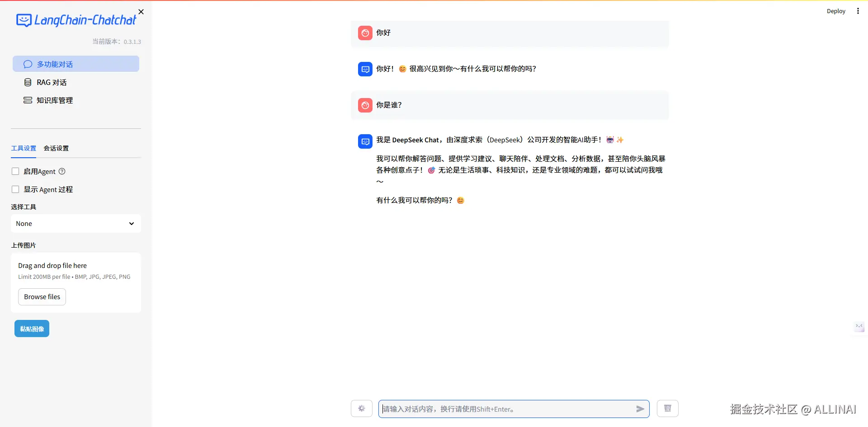Viewport: 868px width, 427px height.
Task: Click the 上传图片 label
Action: point(24,245)
